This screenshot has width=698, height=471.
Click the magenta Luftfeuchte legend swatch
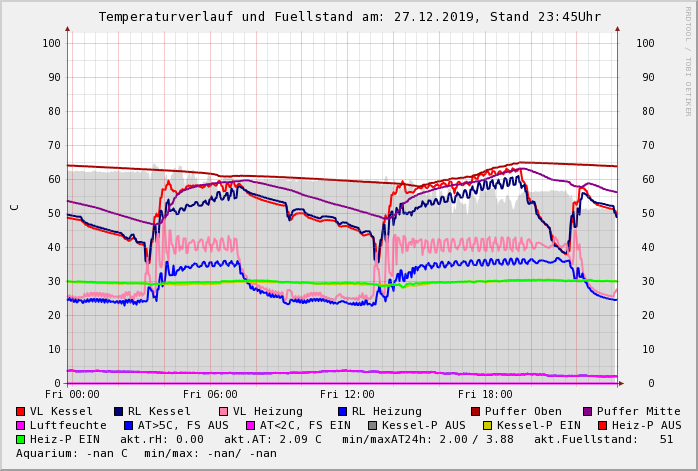tap(21, 425)
